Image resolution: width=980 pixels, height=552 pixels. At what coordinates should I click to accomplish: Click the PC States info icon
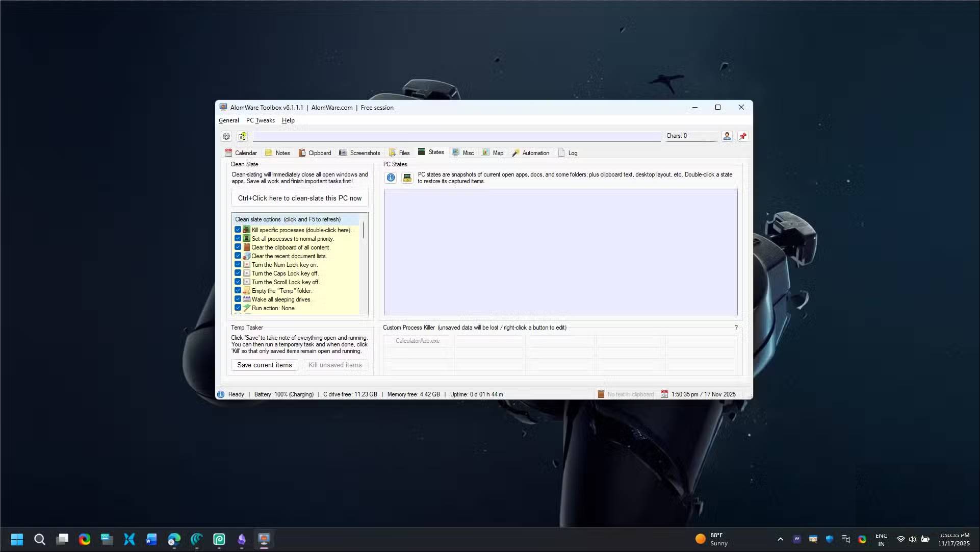click(x=391, y=178)
